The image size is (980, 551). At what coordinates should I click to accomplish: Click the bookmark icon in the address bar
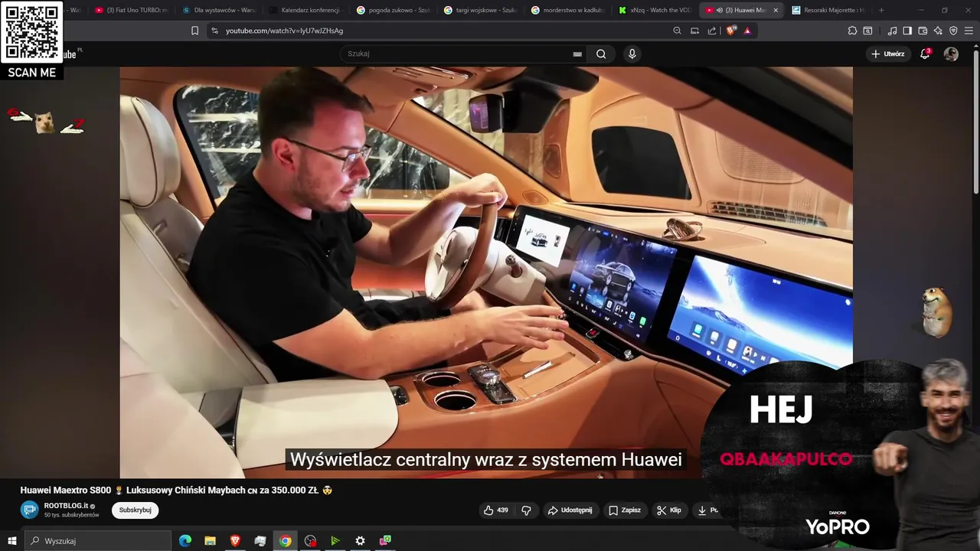(194, 31)
